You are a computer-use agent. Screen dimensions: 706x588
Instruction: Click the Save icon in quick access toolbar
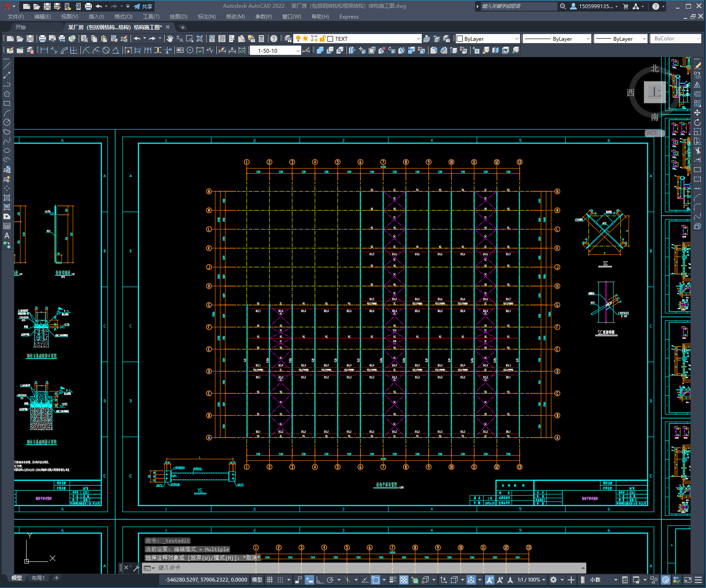(47, 6)
